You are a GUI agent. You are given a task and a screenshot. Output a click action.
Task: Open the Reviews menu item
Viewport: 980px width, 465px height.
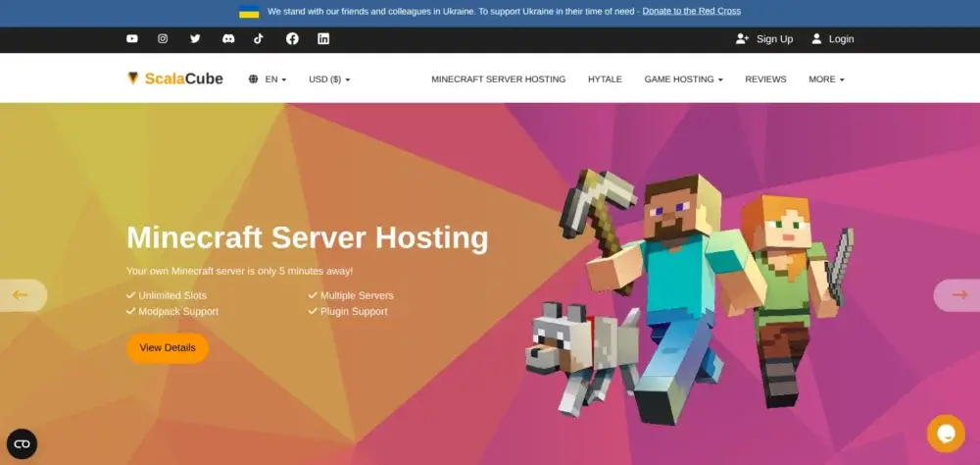[x=765, y=79]
